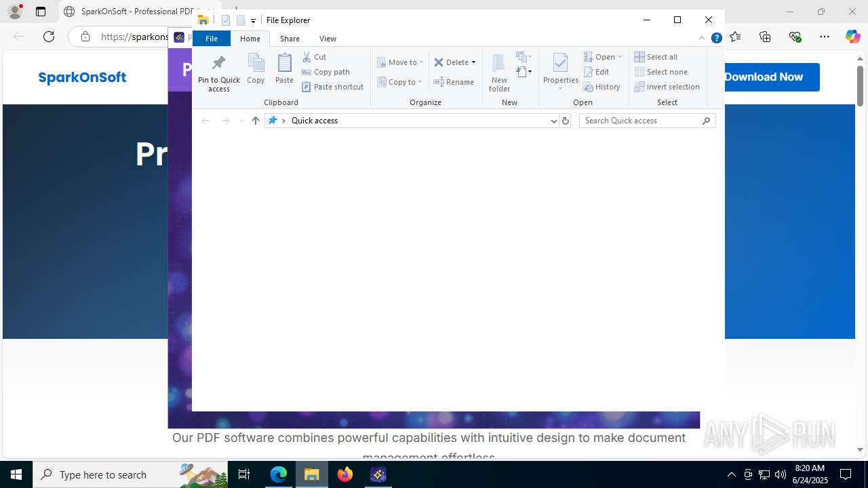Click the blue Help question mark icon

(716, 39)
